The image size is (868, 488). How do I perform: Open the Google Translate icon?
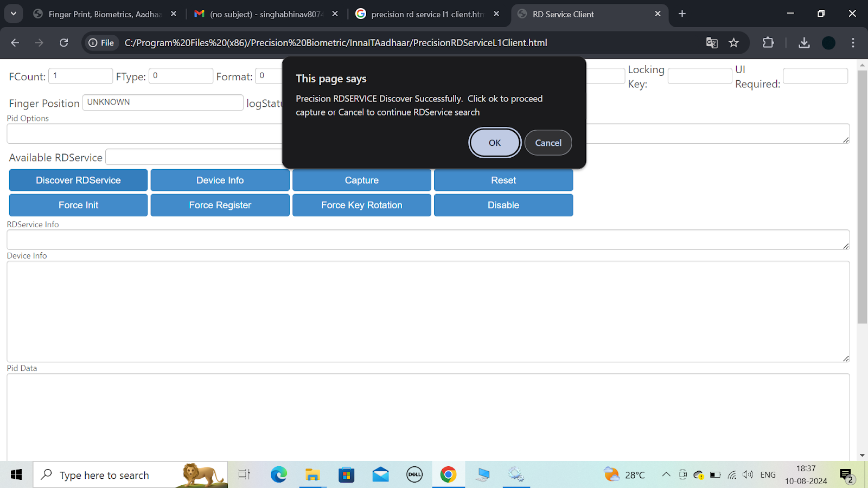[712, 43]
